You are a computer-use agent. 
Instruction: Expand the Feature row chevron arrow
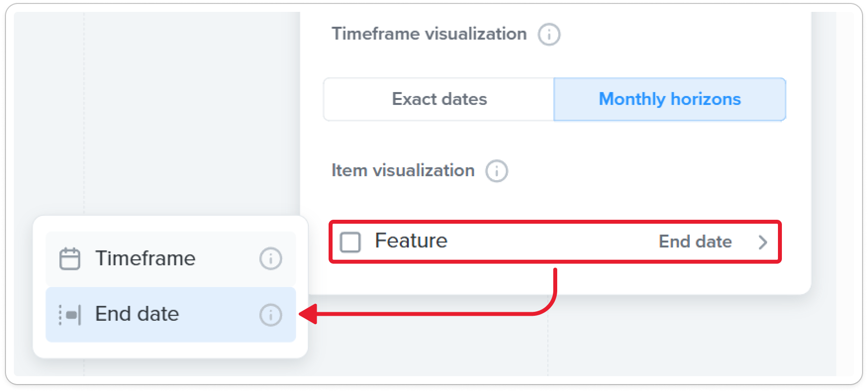click(763, 242)
